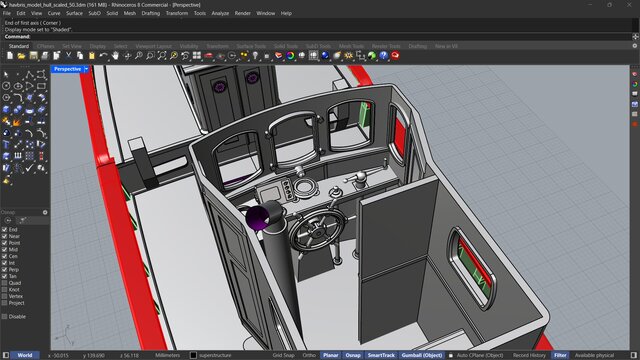Enable the Quad osnap checkbox
640x360 pixels.
click(x=4, y=283)
